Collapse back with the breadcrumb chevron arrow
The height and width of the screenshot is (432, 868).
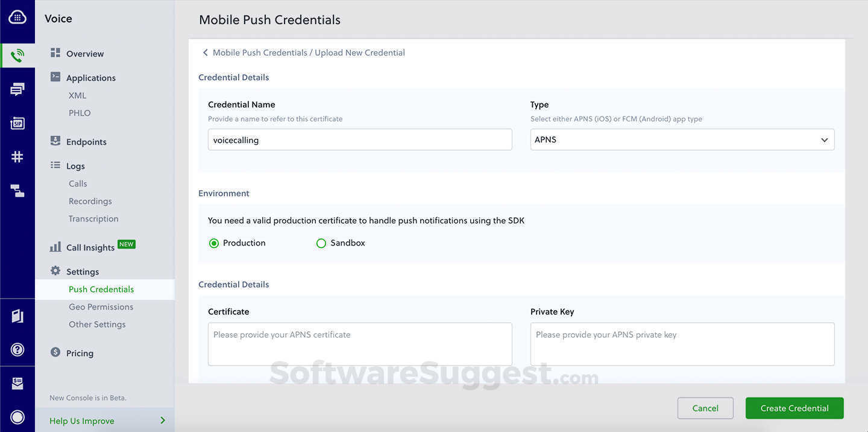click(x=205, y=52)
